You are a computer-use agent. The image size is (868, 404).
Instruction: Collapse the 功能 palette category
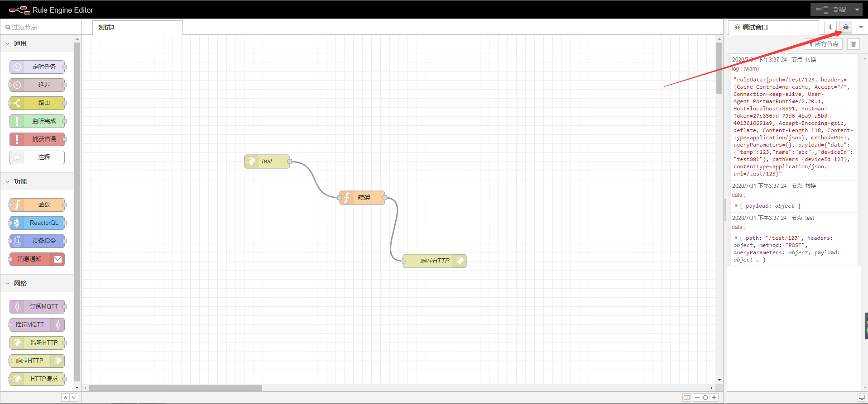pos(8,181)
